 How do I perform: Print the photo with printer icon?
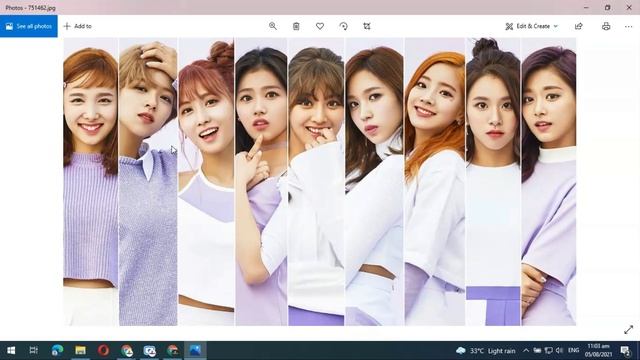click(x=606, y=26)
